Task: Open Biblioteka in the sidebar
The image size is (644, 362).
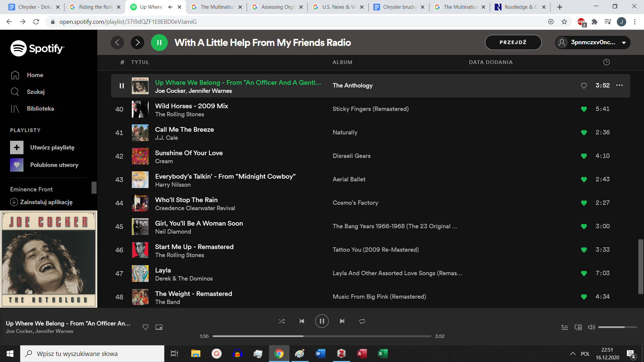Action: [40, 109]
